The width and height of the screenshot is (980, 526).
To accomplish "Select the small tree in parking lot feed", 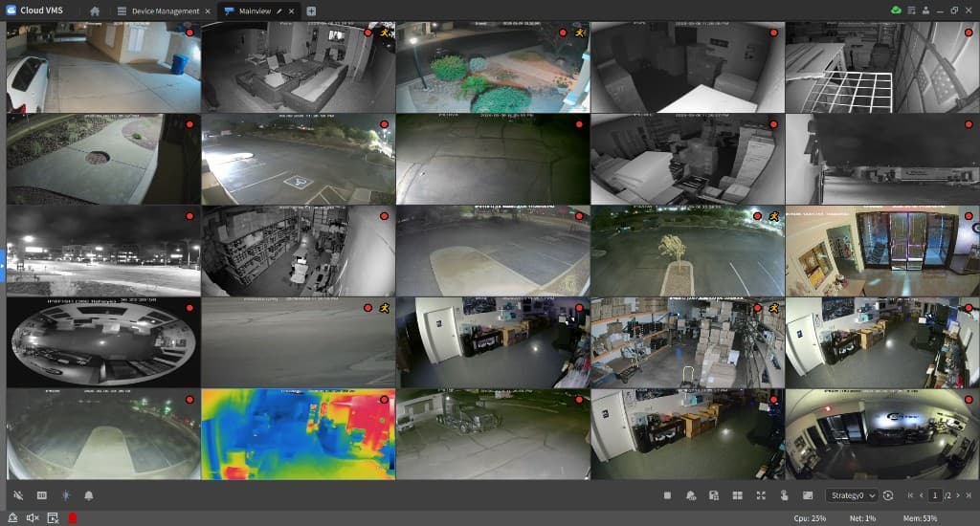I will click(x=687, y=251).
